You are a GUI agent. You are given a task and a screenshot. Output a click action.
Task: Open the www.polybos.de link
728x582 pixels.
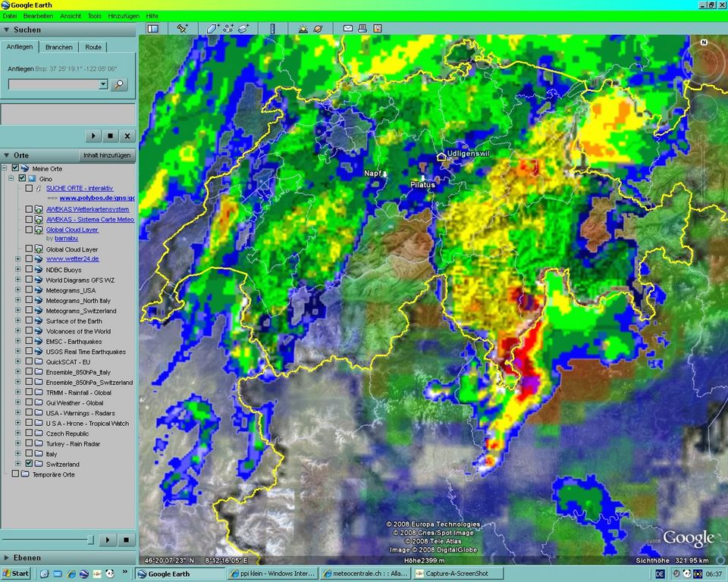pos(97,199)
